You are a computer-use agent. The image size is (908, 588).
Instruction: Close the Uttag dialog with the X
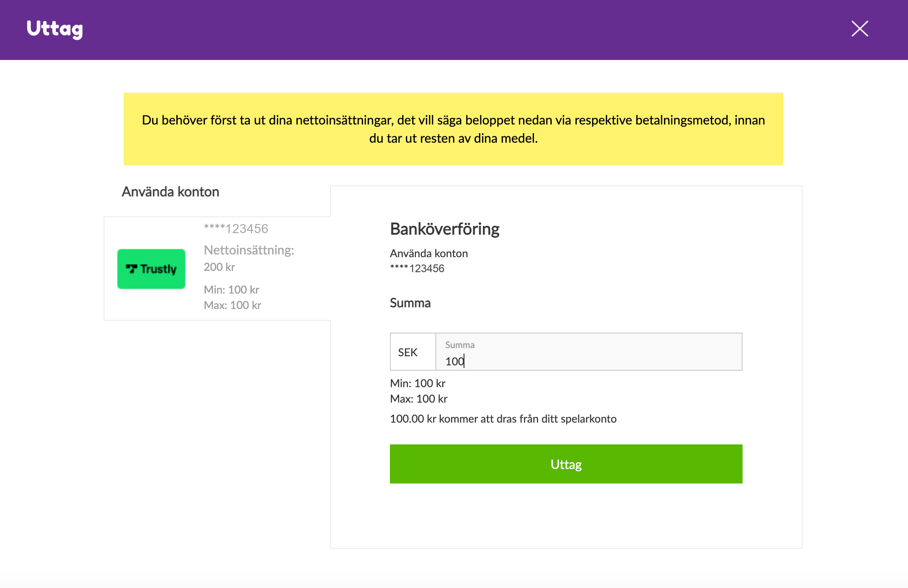tap(859, 29)
